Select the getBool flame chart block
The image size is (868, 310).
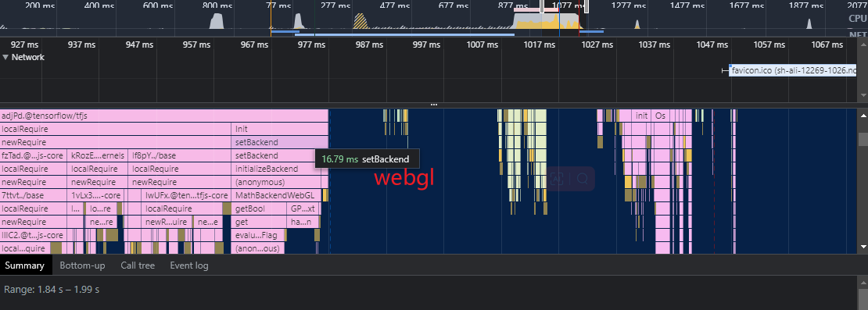click(x=260, y=208)
